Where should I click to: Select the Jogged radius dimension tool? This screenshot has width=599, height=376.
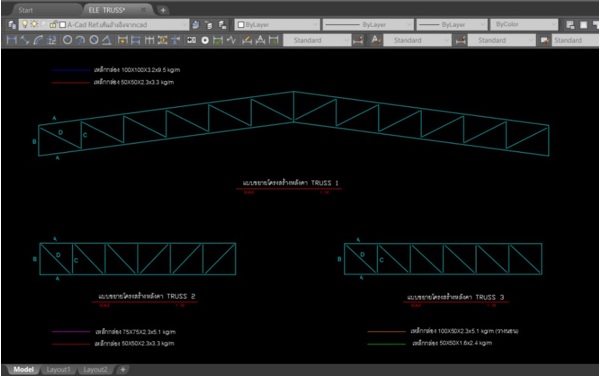tap(80, 40)
